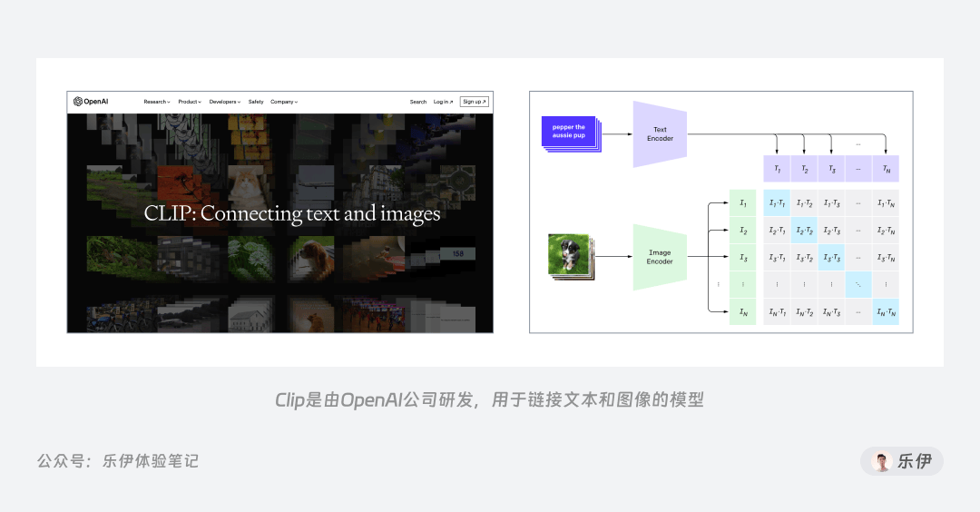980x512 pixels.
Task: Open the Log in link
Action: [443, 102]
